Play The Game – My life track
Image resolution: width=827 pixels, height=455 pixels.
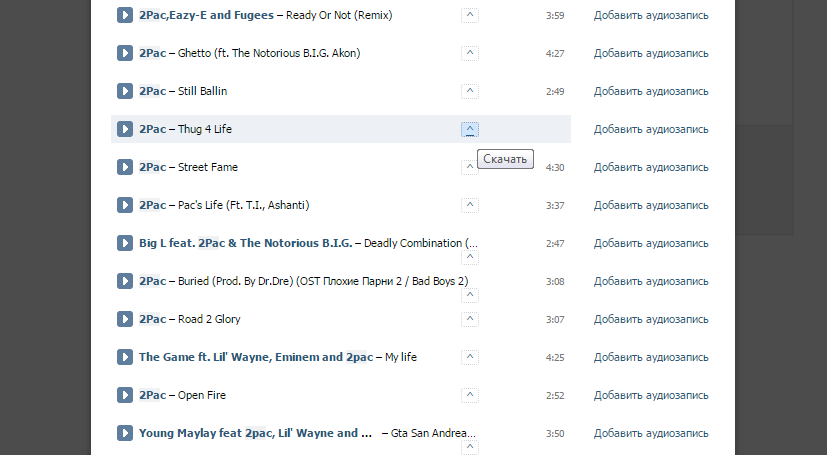124,357
